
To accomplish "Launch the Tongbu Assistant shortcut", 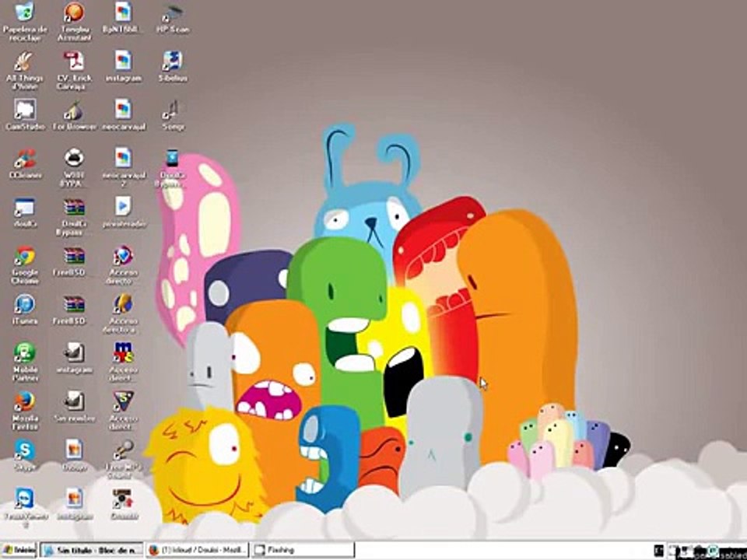I will [75, 20].
